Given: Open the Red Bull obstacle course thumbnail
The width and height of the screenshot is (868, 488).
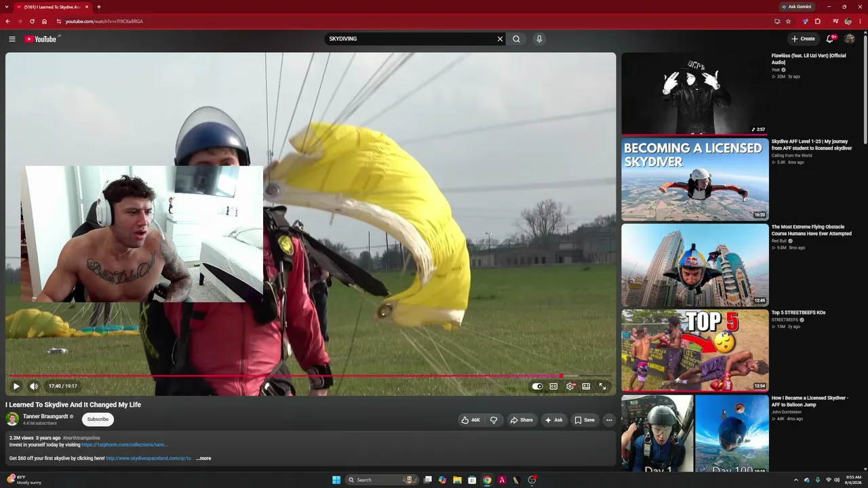Looking at the screenshot, I should tap(695, 265).
